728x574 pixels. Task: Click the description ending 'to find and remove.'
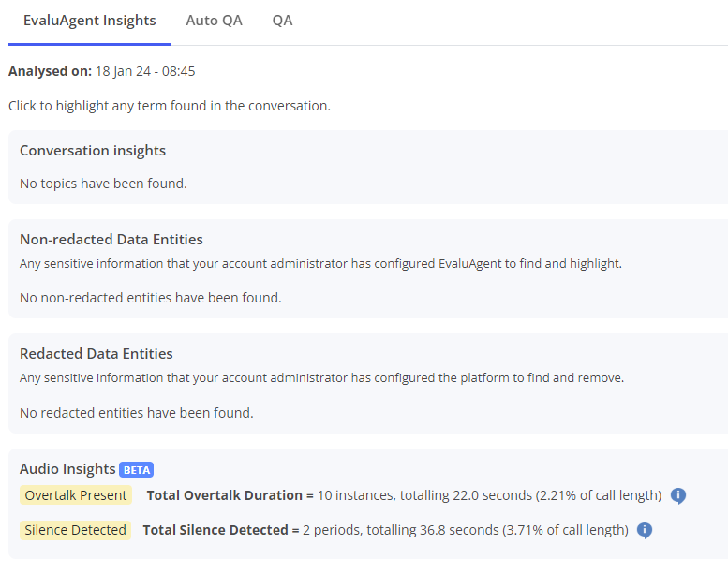click(x=321, y=378)
